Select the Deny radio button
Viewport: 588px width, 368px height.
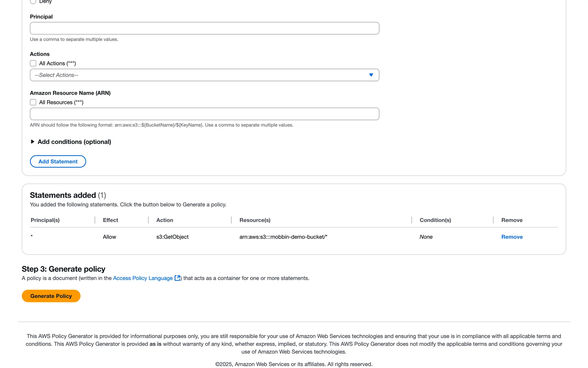tap(33, 1)
